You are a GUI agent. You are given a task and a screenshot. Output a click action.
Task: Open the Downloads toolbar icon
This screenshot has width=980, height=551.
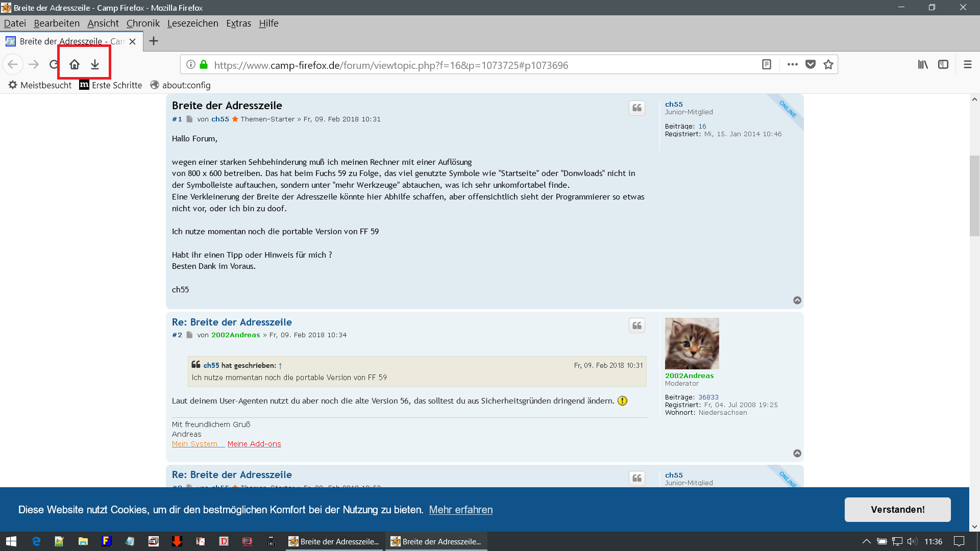tap(95, 64)
